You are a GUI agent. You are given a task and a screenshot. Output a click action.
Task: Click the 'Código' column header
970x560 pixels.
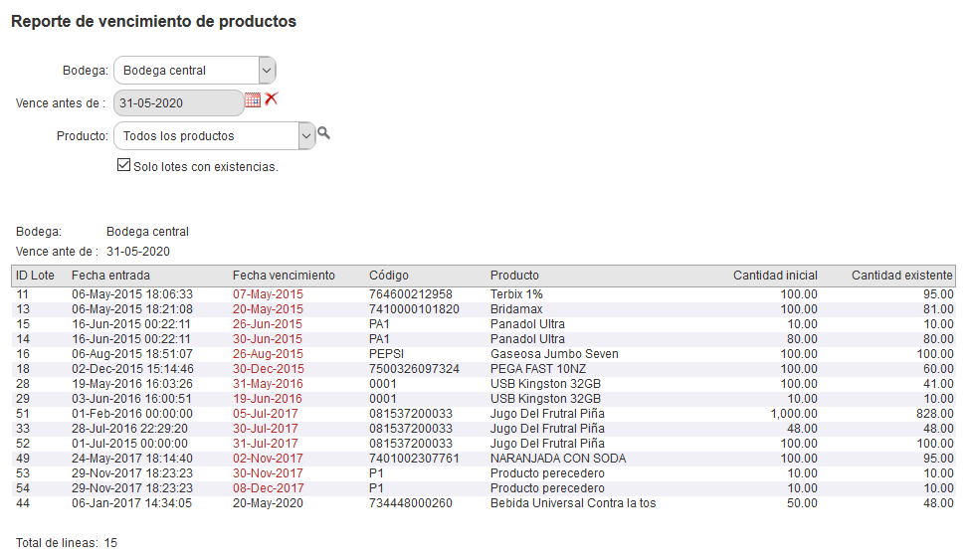point(389,276)
